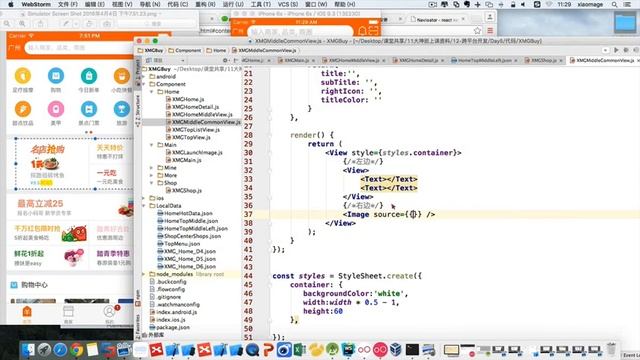Expand the node_modules folder
Image resolution: width=640 pixels, height=360 pixels.
144,274
